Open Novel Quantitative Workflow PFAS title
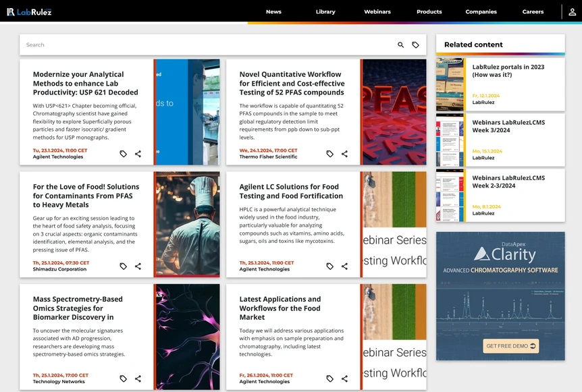This screenshot has width=582, height=392. [292, 84]
